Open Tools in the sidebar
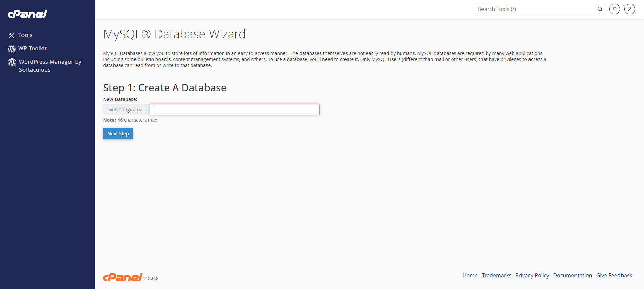This screenshot has width=644, height=289. (x=26, y=35)
